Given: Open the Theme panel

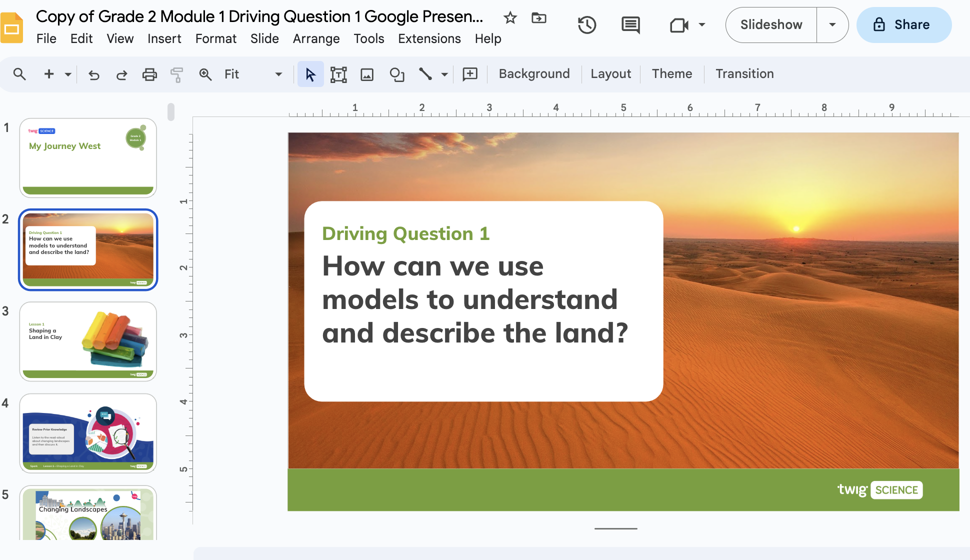Looking at the screenshot, I should [672, 74].
